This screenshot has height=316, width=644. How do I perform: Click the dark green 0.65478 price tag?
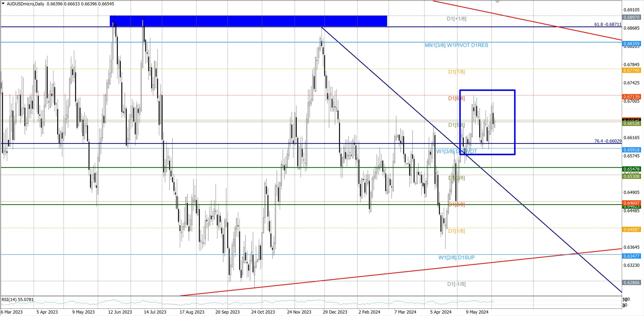point(631,169)
